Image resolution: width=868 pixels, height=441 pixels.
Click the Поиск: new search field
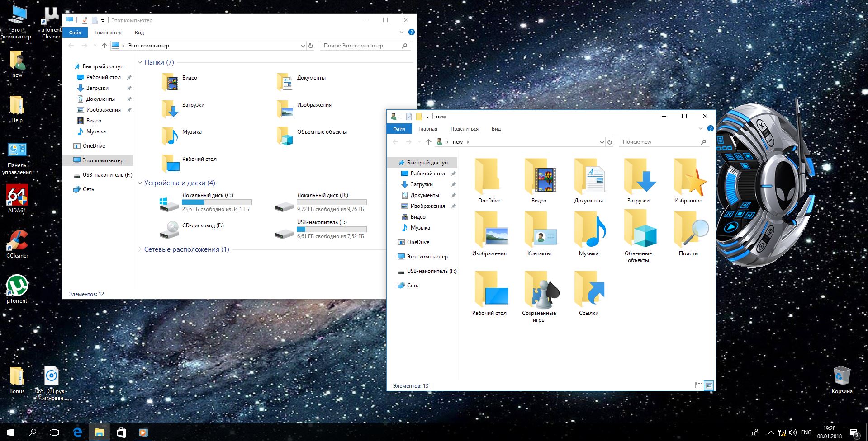coord(664,142)
